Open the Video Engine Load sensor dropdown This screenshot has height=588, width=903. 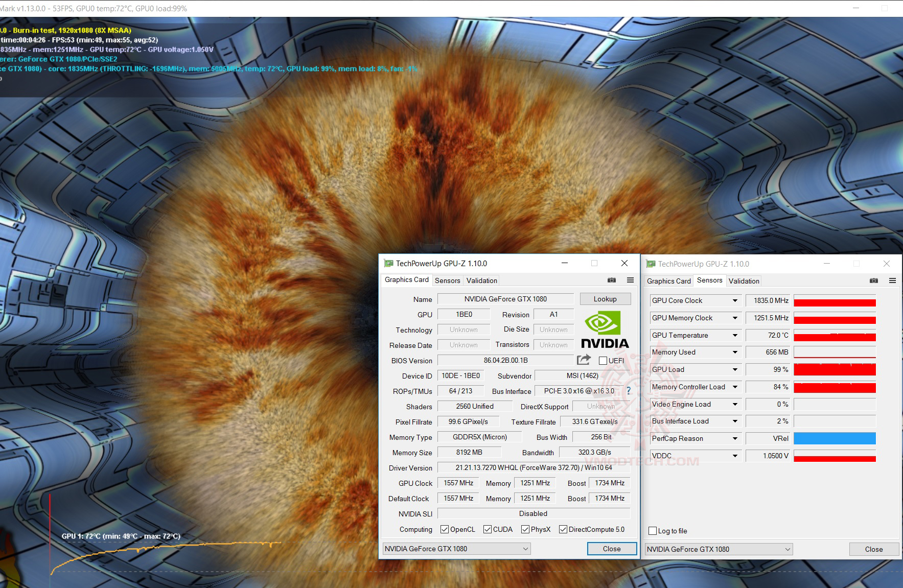(735, 404)
